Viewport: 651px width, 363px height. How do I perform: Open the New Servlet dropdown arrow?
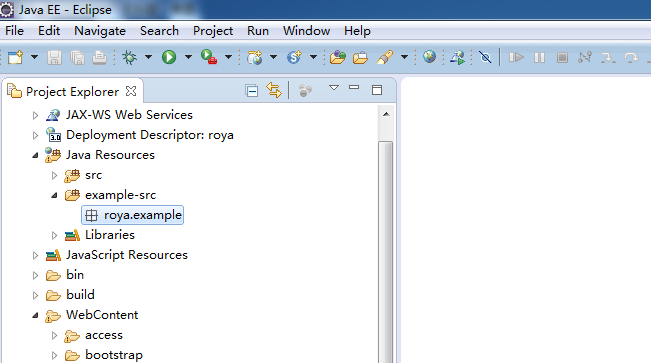[x=313, y=57]
